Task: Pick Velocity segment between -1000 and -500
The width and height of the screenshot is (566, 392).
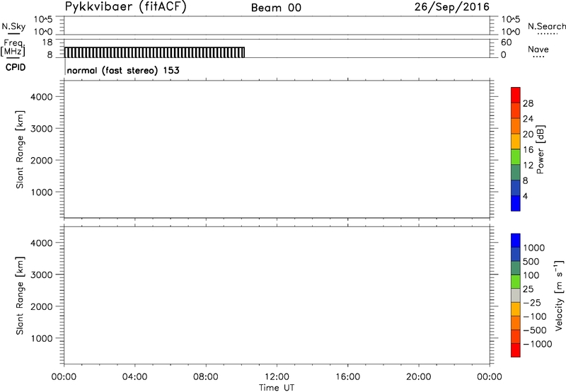Action: tap(516, 336)
